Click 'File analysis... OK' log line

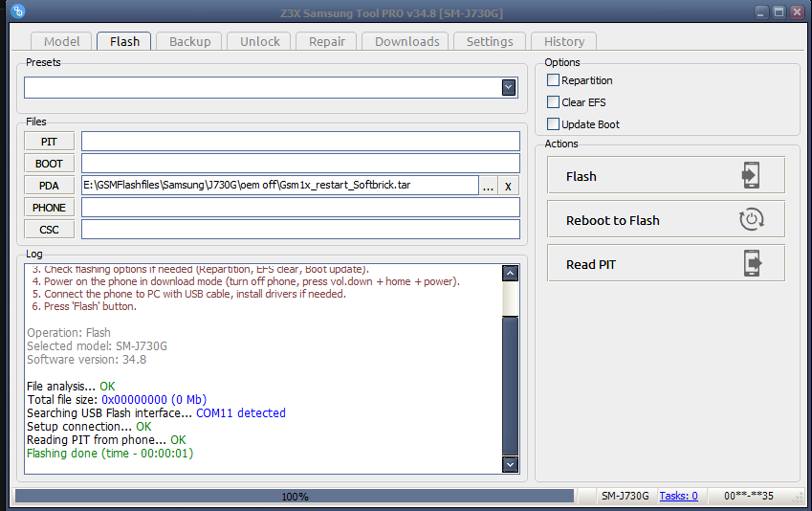[x=71, y=386]
